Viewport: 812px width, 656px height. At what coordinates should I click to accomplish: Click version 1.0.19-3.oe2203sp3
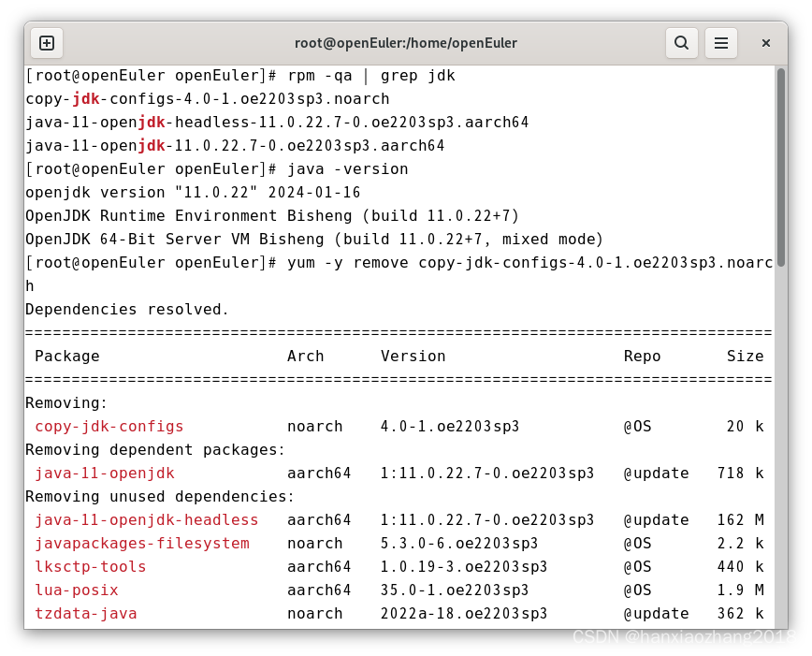463,567
